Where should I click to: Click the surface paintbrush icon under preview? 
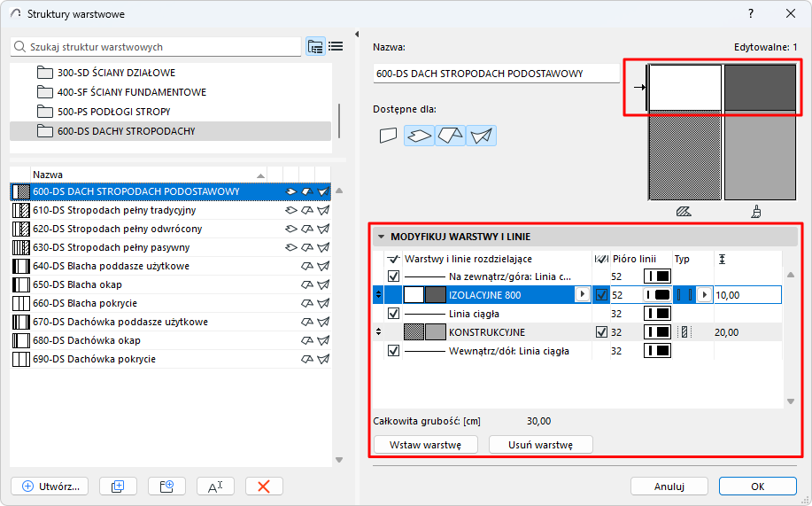(756, 212)
